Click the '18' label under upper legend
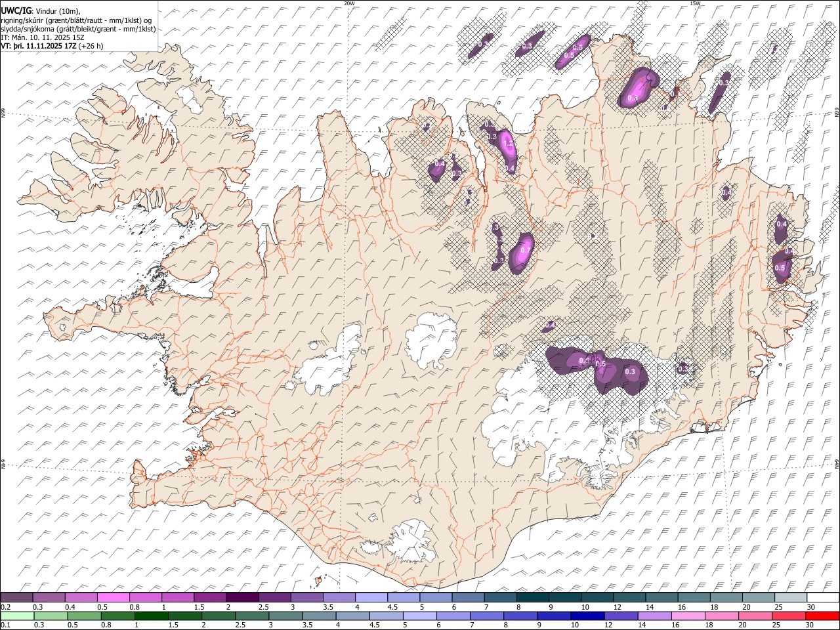The image size is (840, 630). [714, 607]
